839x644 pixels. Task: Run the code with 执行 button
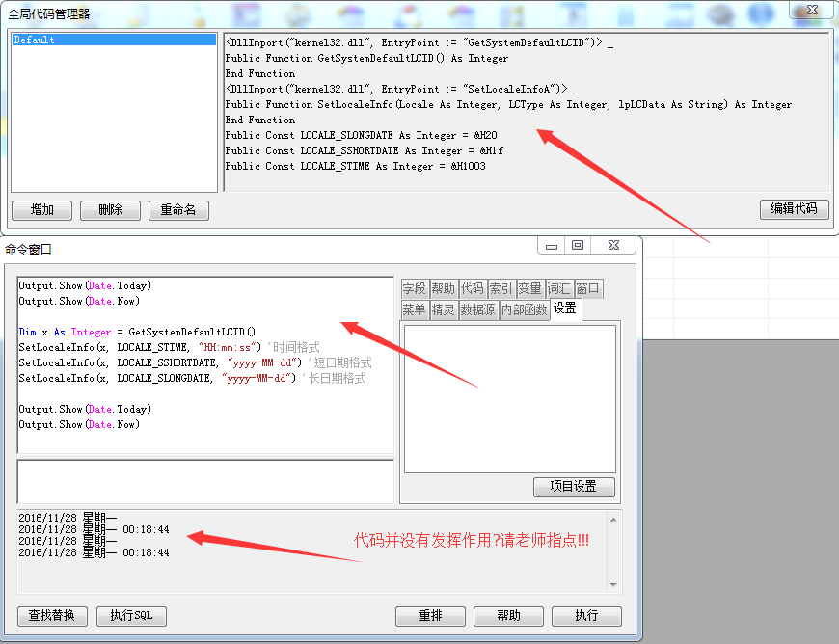click(586, 616)
